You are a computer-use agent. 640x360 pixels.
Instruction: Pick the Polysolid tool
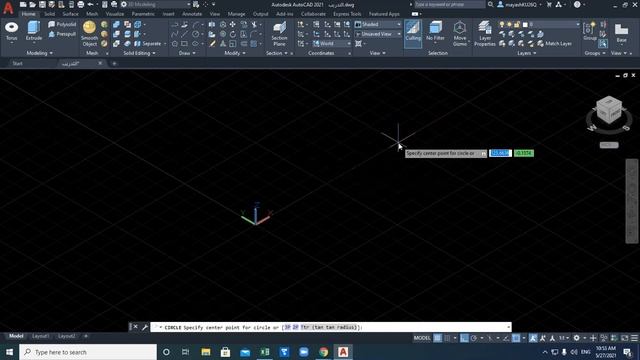coord(62,24)
